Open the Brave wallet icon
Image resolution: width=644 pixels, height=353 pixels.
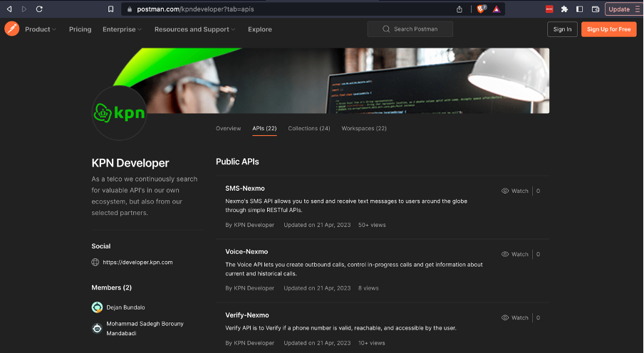click(x=595, y=9)
